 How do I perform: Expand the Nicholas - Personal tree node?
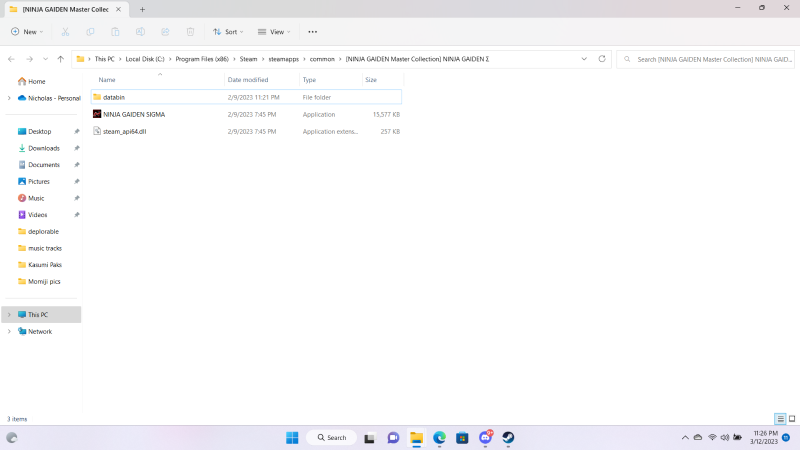[9, 98]
